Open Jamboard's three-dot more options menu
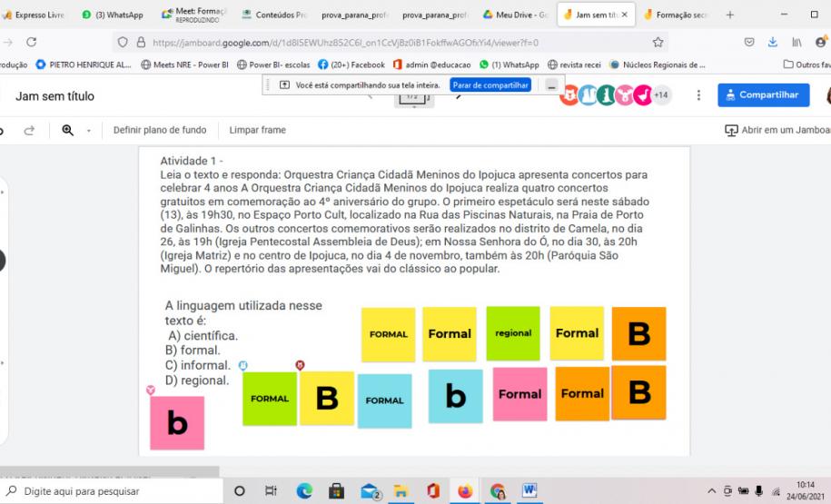This screenshot has height=504, width=831. (698, 95)
